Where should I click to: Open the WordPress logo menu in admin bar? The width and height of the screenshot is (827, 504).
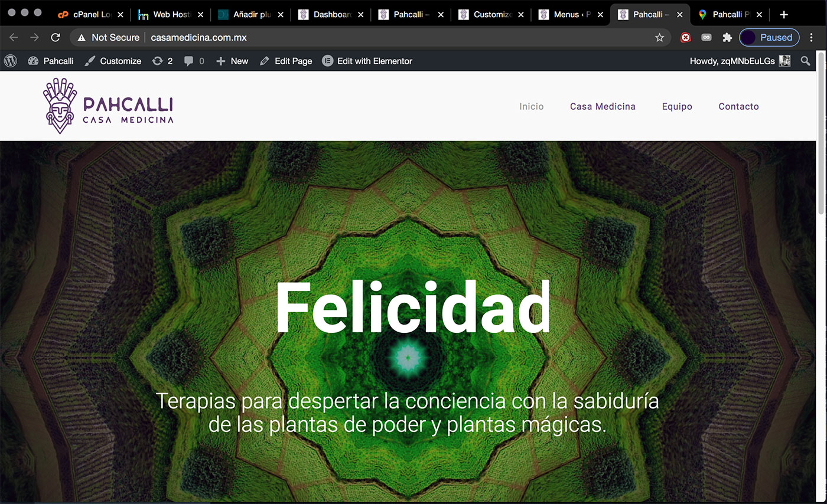point(10,61)
